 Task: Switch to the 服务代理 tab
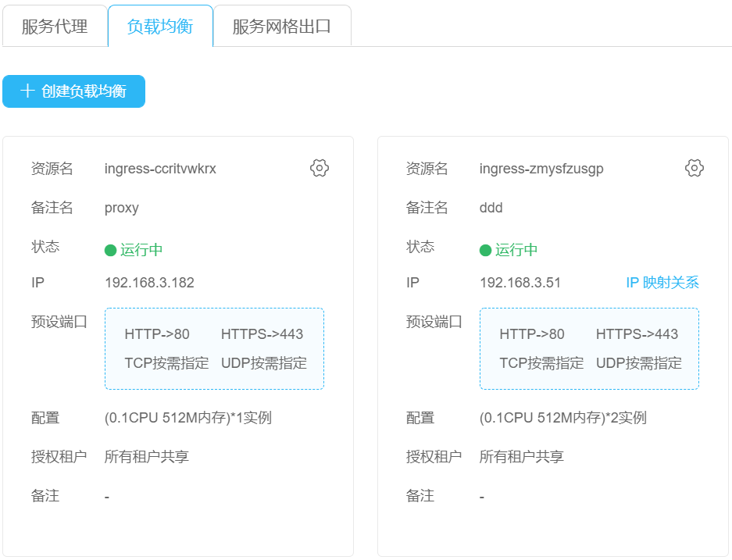55,26
